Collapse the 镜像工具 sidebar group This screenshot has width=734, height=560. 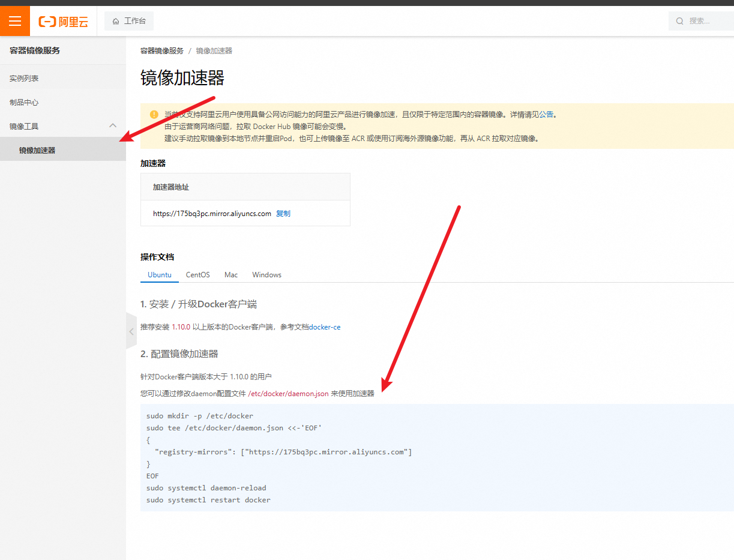point(63,127)
